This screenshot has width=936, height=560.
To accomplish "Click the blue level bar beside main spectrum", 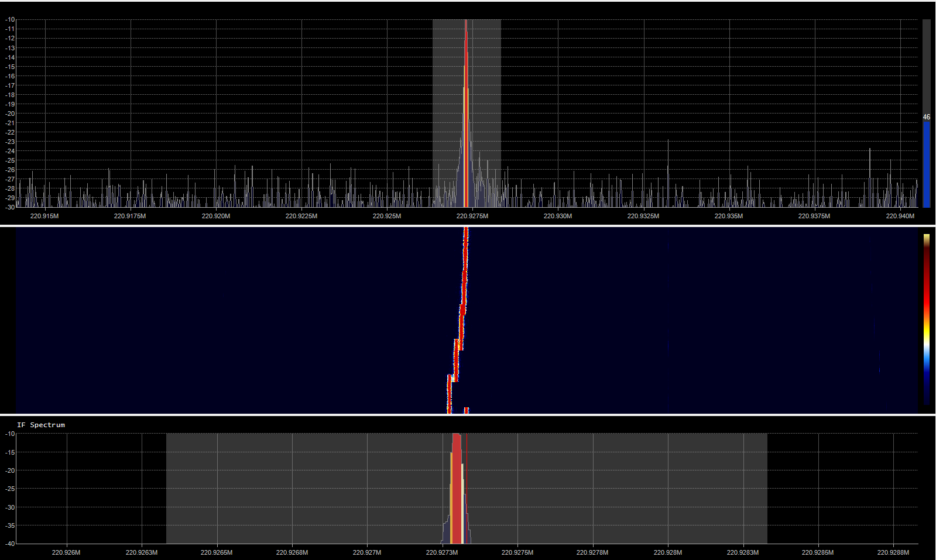I will point(927,164).
